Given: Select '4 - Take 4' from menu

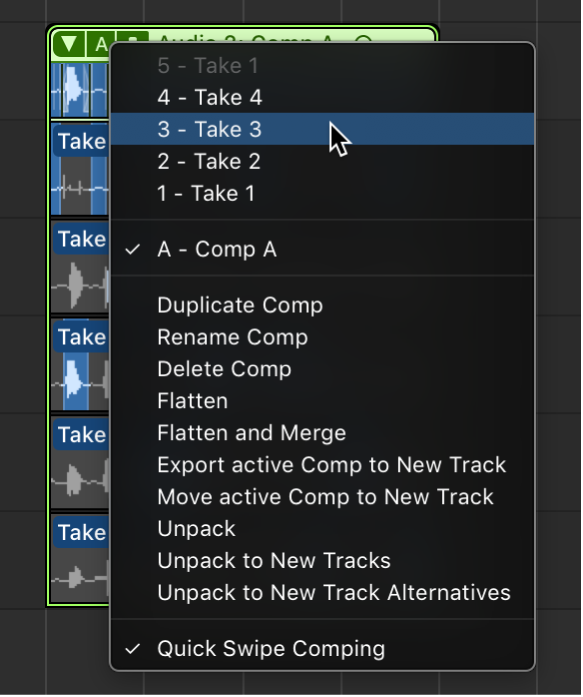Looking at the screenshot, I should [323, 97].
